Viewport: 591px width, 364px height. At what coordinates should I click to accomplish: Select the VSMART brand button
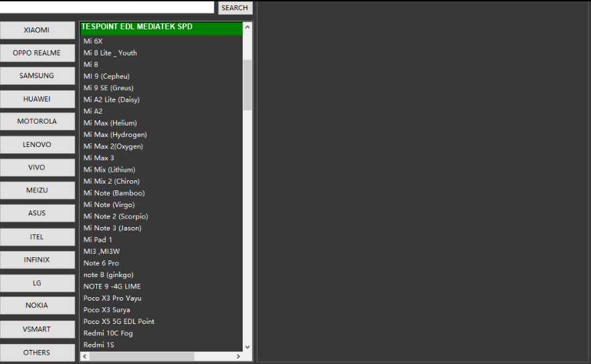pyautogui.click(x=37, y=329)
